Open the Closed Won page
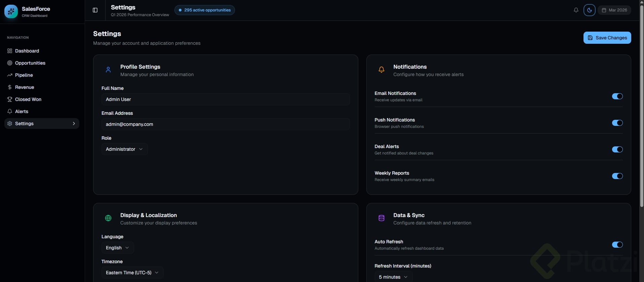644x282 pixels. click(28, 100)
